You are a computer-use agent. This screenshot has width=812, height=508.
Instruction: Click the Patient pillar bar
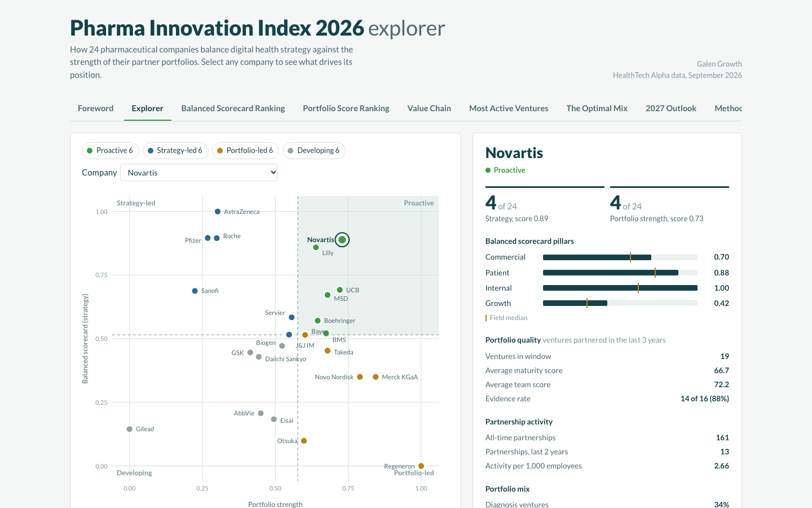620,273
